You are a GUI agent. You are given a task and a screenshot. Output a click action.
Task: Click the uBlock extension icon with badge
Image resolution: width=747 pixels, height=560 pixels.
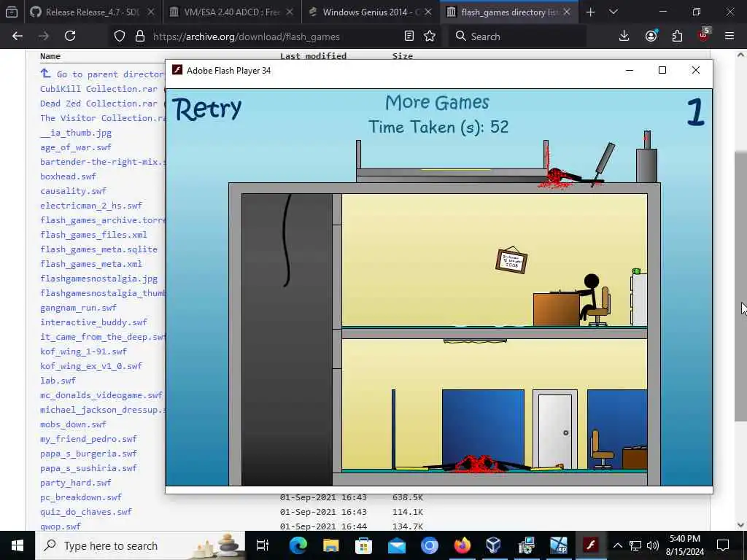[x=704, y=35]
